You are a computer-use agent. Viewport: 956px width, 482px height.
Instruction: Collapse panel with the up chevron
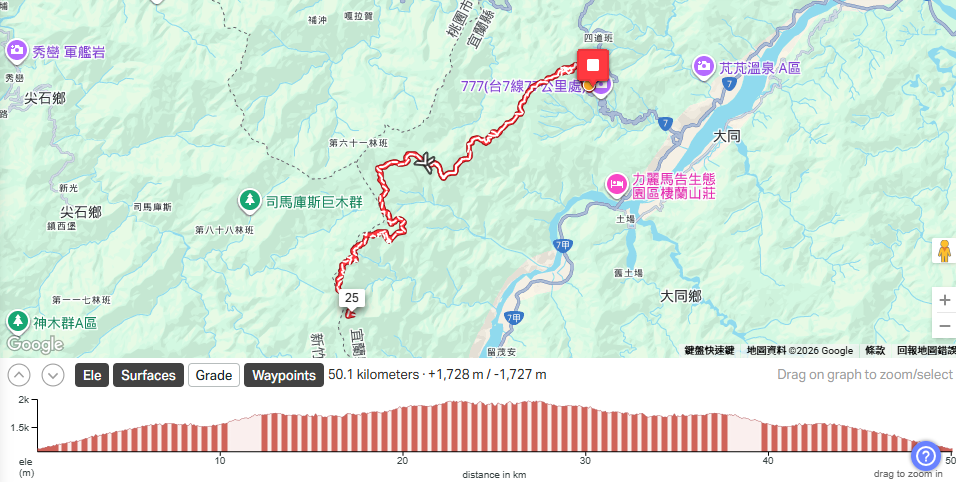[x=19, y=374]
